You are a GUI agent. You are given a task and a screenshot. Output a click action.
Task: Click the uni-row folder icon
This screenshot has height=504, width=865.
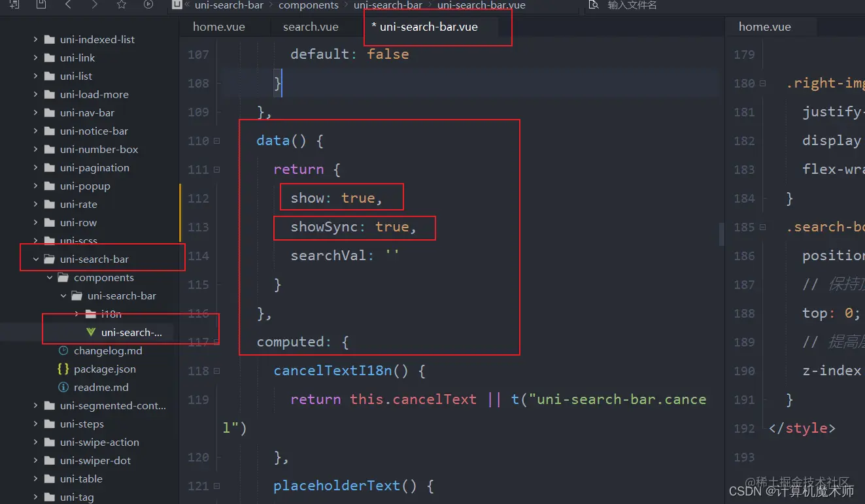(49, 222)
